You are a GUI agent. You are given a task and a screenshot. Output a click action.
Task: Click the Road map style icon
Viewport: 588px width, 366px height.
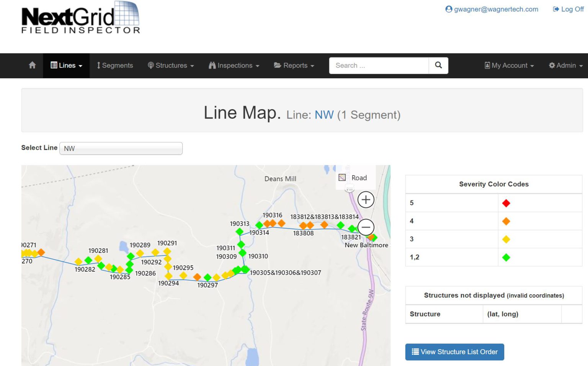(x=342, y=177)
